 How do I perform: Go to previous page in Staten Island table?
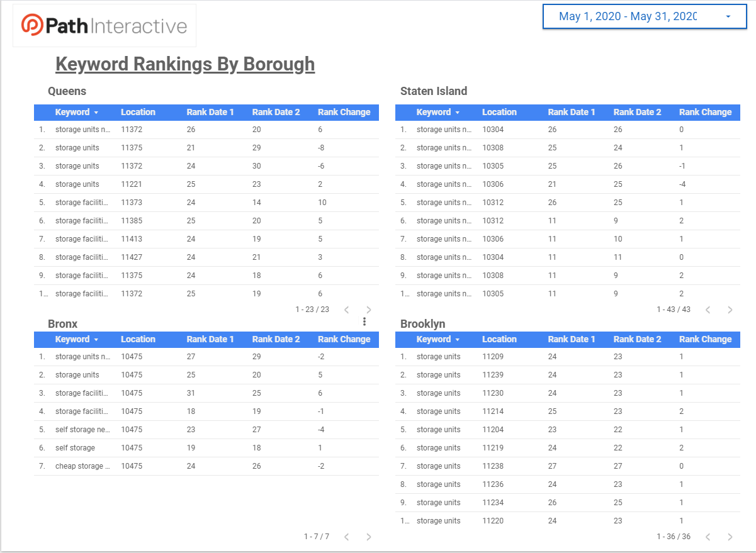(x=708, y=310)
